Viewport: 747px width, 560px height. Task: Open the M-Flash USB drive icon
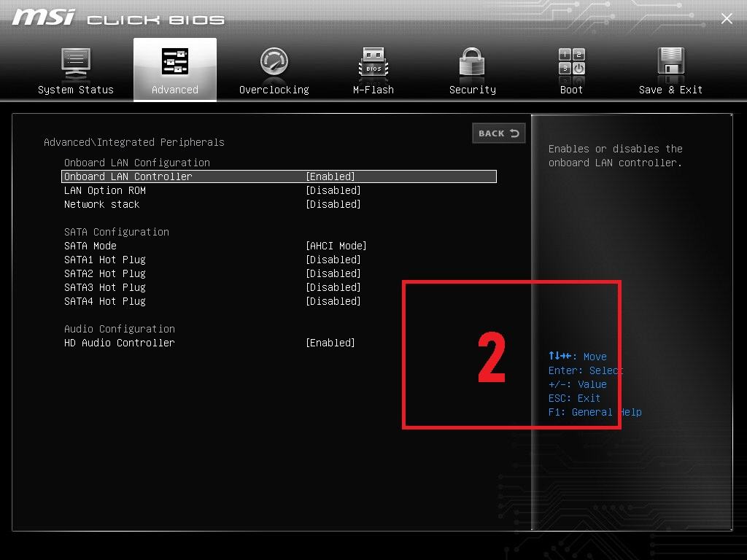[373, 63]
